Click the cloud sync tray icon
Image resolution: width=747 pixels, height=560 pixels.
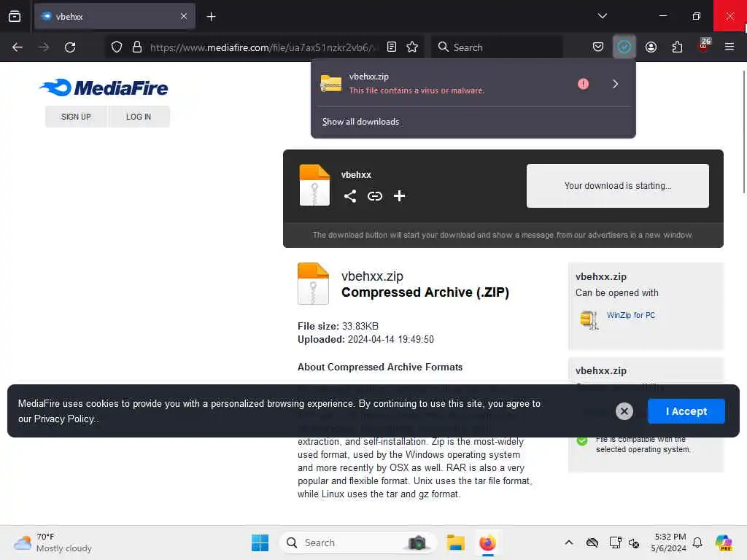(592, 542)
